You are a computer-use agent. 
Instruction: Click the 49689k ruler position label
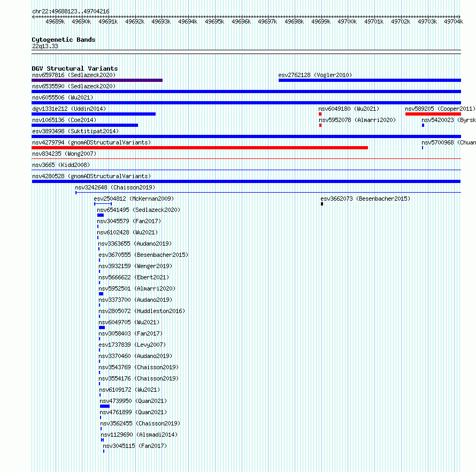pyautogui.click(x=55, y=21)
